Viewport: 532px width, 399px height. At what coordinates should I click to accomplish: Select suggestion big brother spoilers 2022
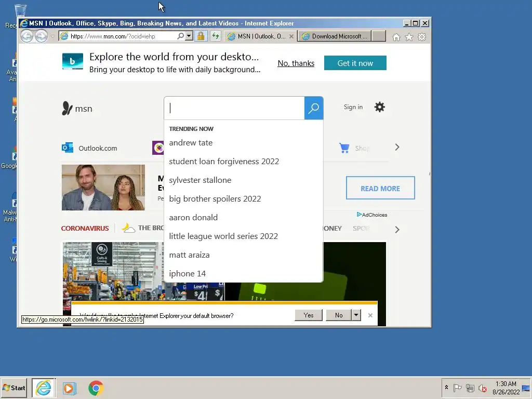click(215, 199)
